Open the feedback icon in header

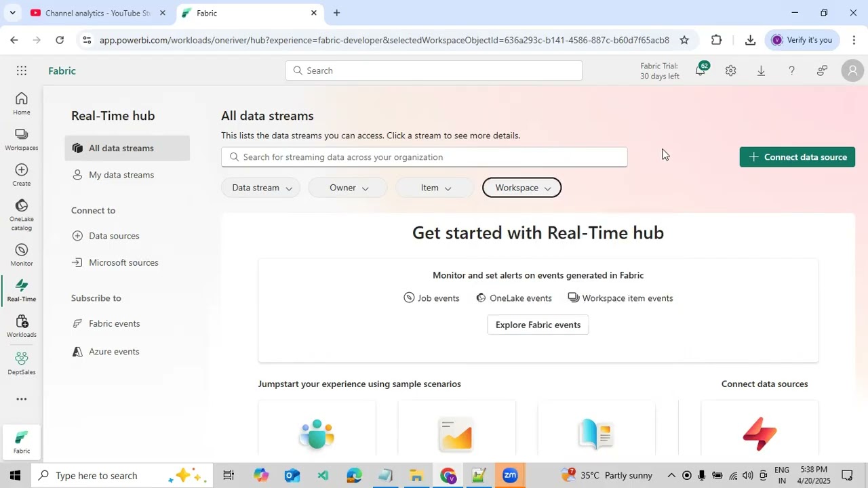click(822, 70)
